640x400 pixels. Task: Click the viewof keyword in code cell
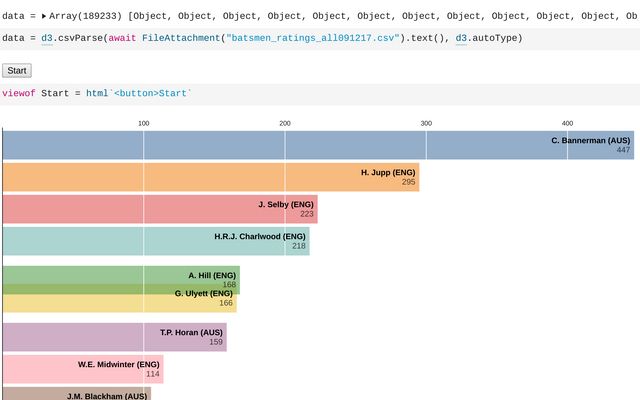(18, 93)
